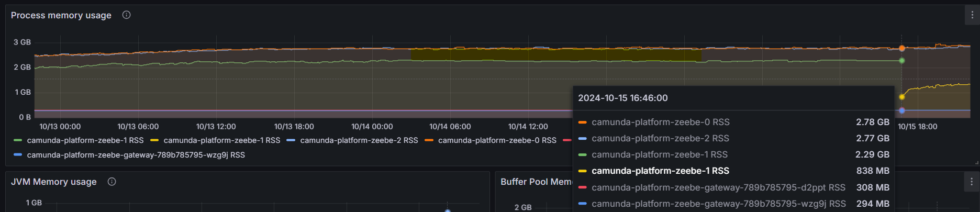The width and height of the screenshot is (980, 212).
Task: Click the blue gateway data point marker
Action: 901,110
